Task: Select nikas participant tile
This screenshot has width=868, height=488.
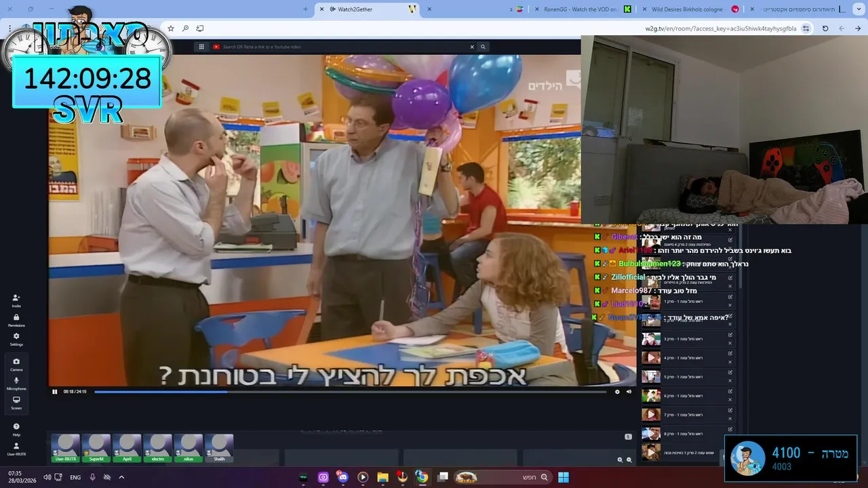Action: 189,448
